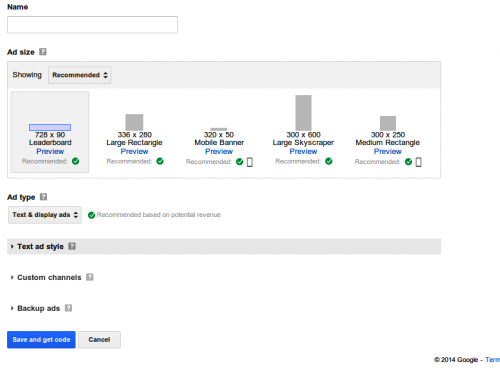Click the Save and get code button
The width and height of the screenshot is (500, 368).
[41, 340]
